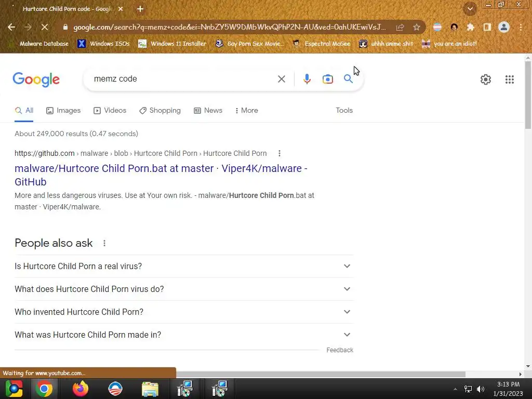Click the first installer icon next to File Explorer

(185, 389)
